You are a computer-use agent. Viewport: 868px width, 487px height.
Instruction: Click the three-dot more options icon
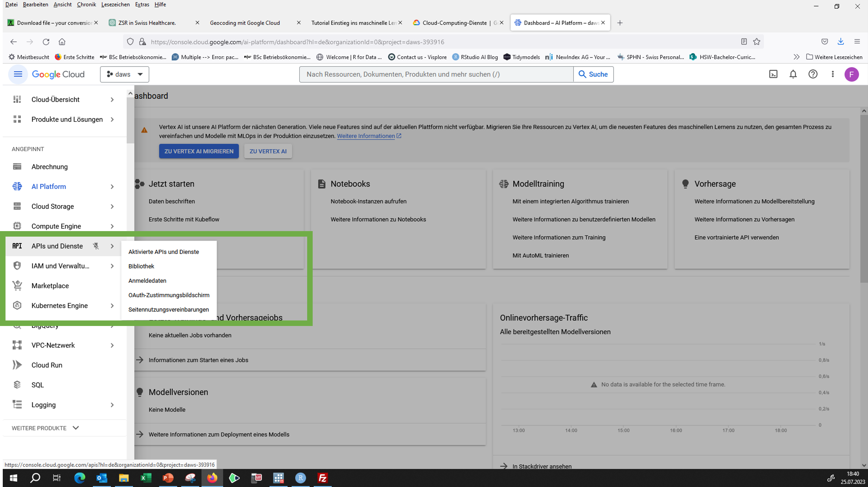(833, 74)
